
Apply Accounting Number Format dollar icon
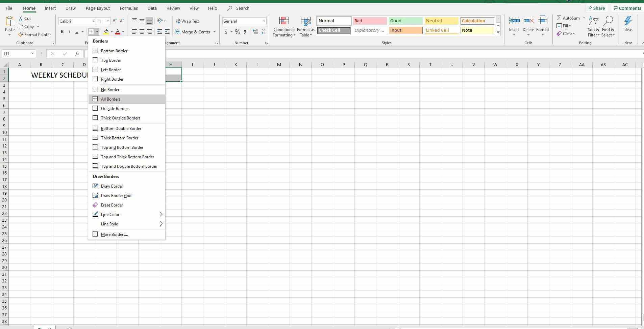coord(226,32)
